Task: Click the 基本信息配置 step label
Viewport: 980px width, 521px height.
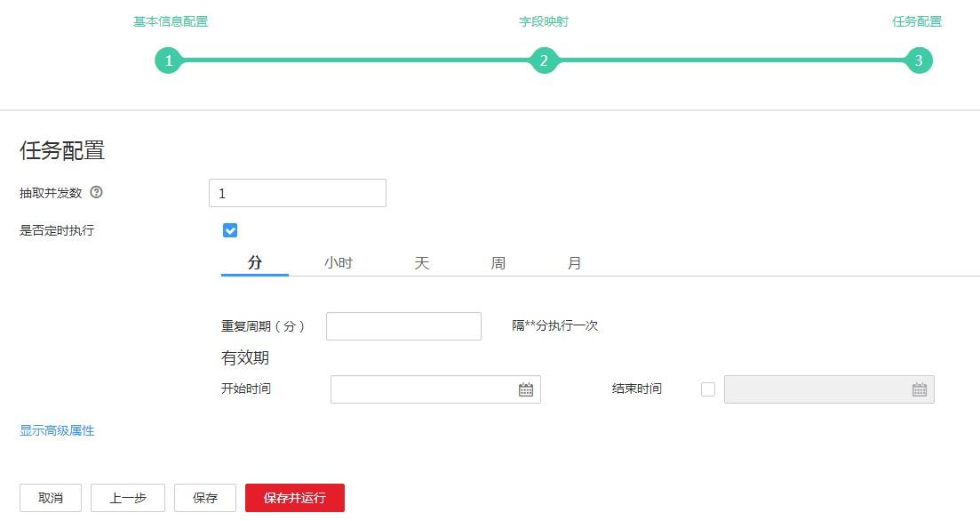Action: coord(169,20)
